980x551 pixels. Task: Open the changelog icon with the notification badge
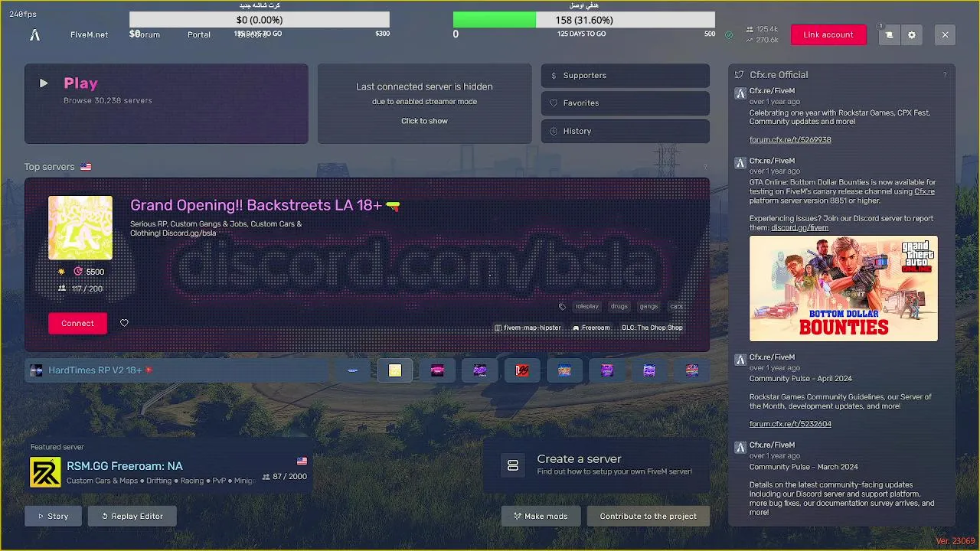pos(889,34)
